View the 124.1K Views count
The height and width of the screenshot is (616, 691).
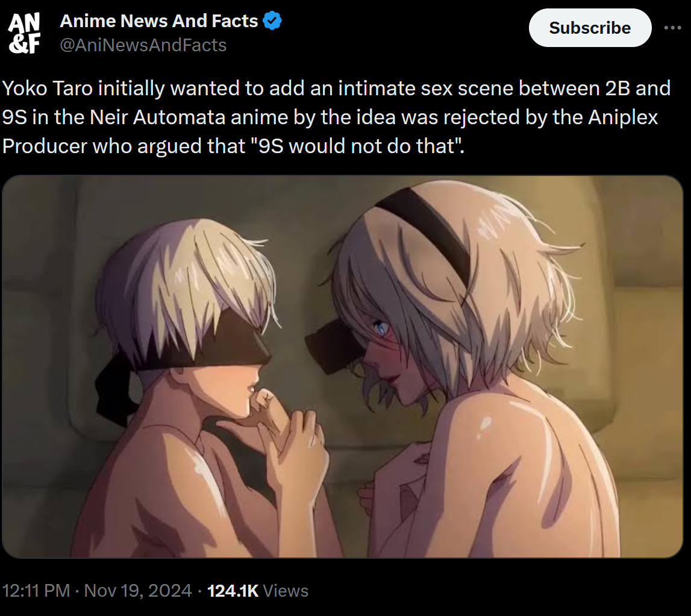coord(257,591)
